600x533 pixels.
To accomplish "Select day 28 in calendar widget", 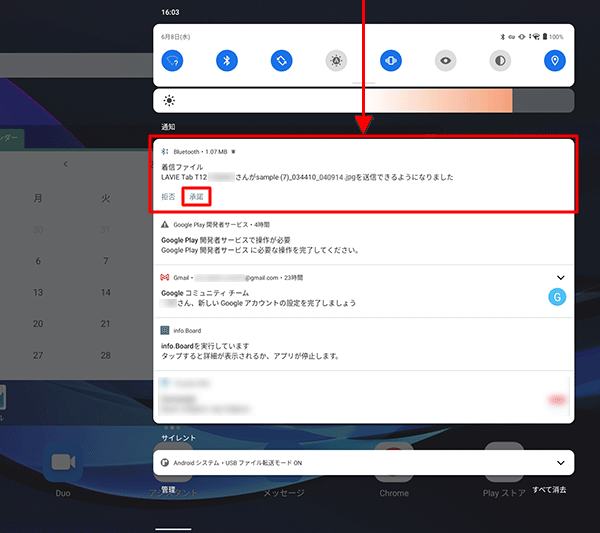I will click(x=106, y=355).
